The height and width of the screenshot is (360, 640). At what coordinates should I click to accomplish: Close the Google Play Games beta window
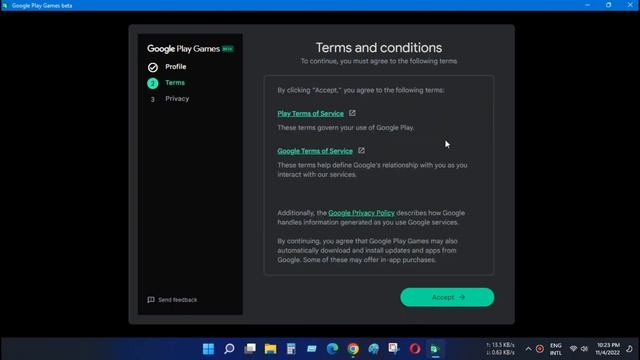click(630, 5)
